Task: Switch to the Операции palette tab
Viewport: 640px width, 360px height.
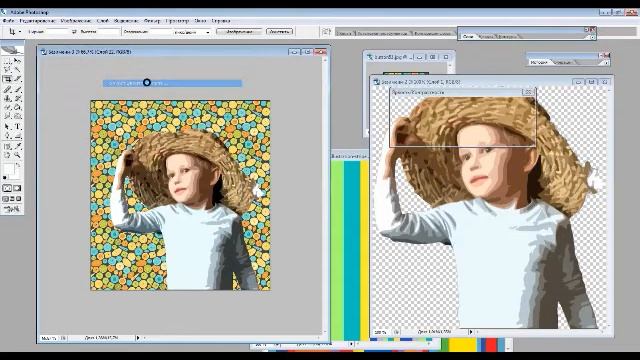Action: coord(563,62)
